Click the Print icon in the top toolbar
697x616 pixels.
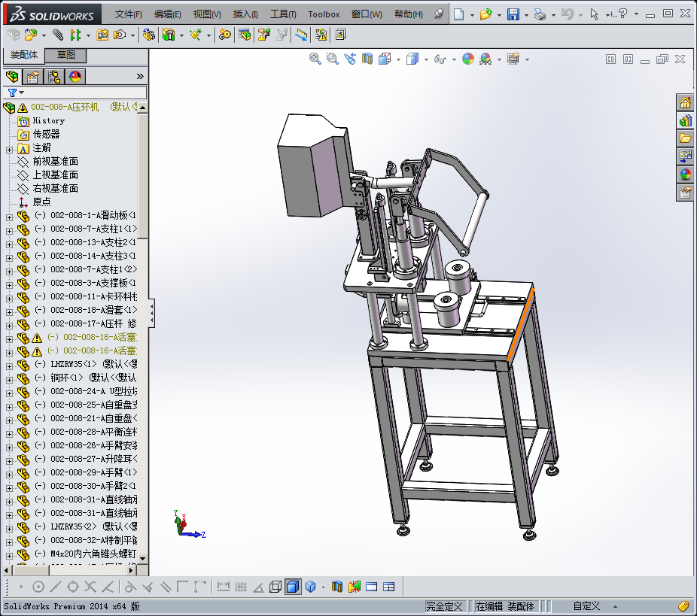click(540, 14)
